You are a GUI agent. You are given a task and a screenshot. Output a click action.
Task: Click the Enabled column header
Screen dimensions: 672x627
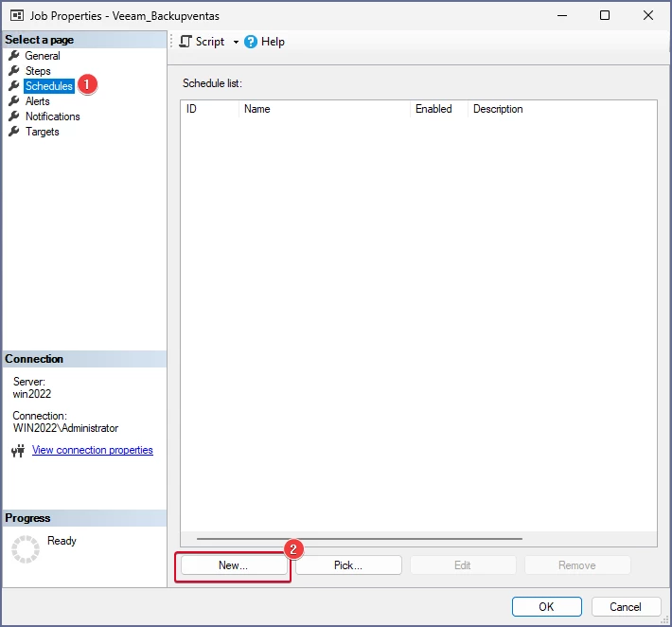click(x=439, y=109)
